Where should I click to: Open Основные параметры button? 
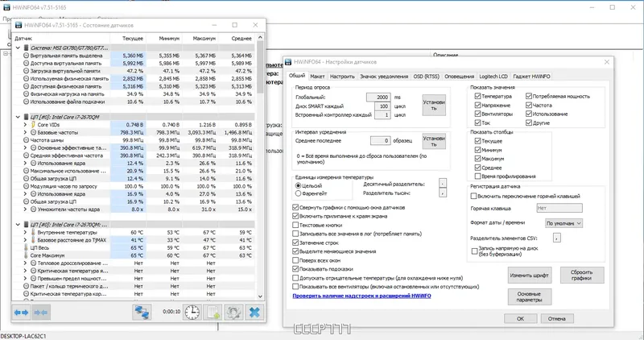(530, 296)
